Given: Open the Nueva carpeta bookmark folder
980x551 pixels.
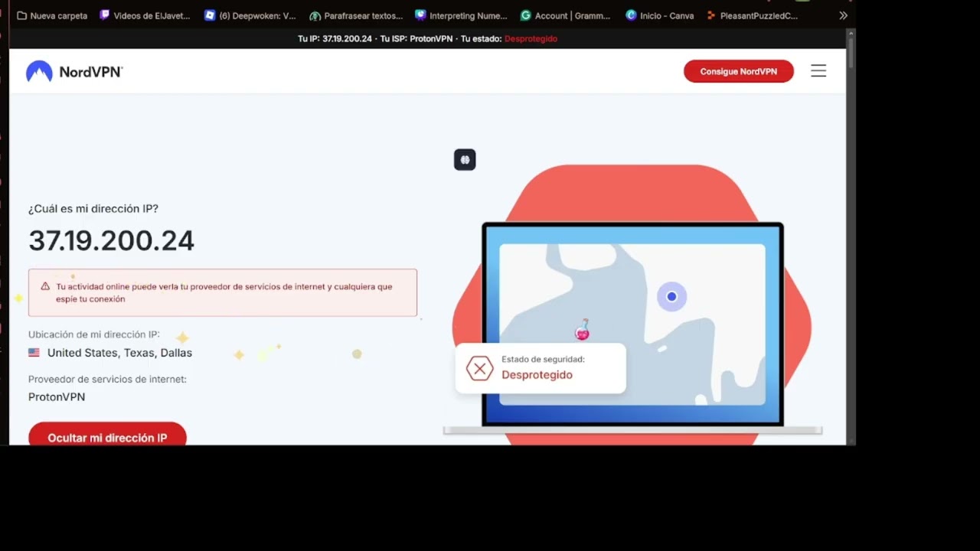Looking at the screenshot, I should pyautogui.click(x=52, y=15).
